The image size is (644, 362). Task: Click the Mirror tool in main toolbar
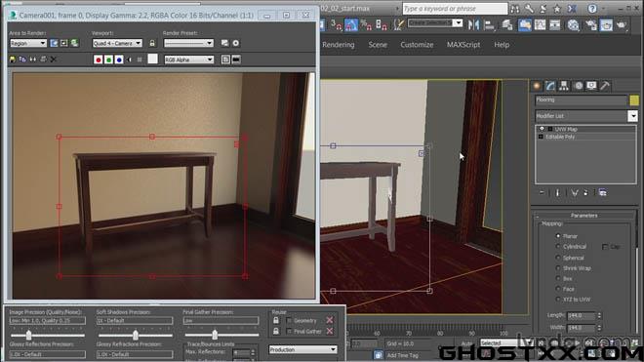pos(473,25)
